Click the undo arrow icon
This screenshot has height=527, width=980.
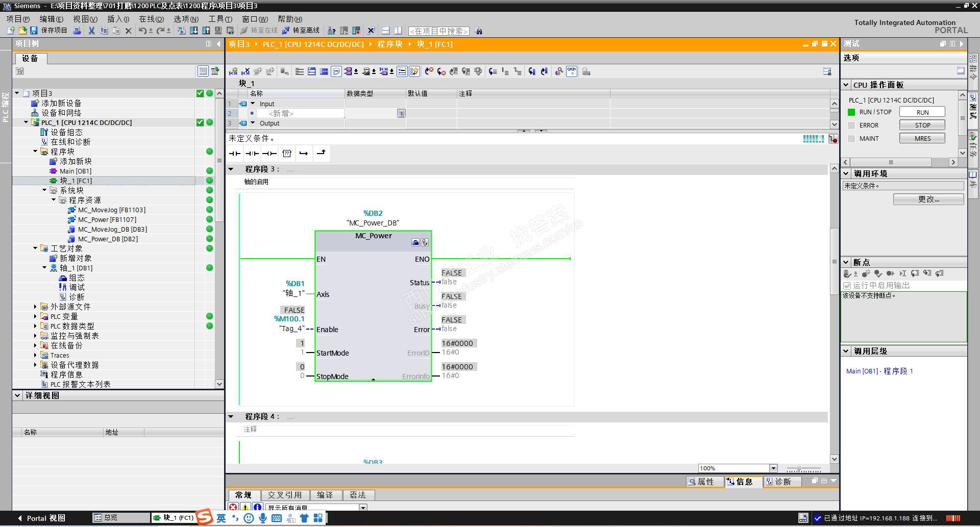(142, 31)
